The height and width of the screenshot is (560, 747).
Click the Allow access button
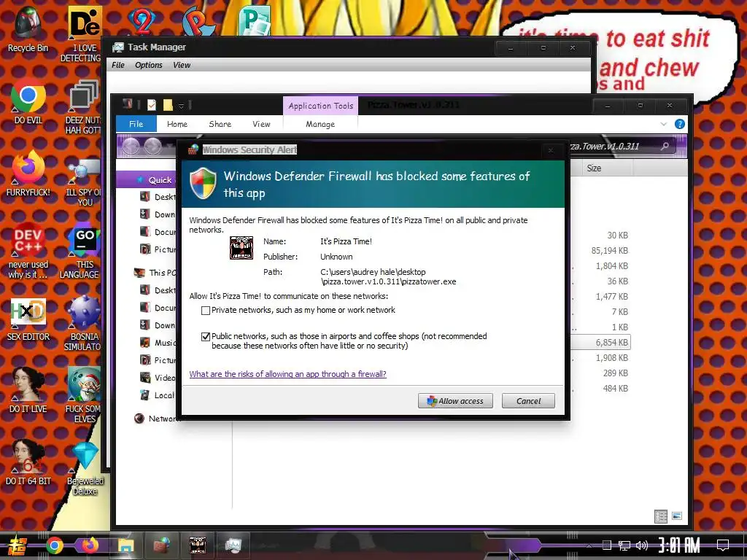coord(455,401)
